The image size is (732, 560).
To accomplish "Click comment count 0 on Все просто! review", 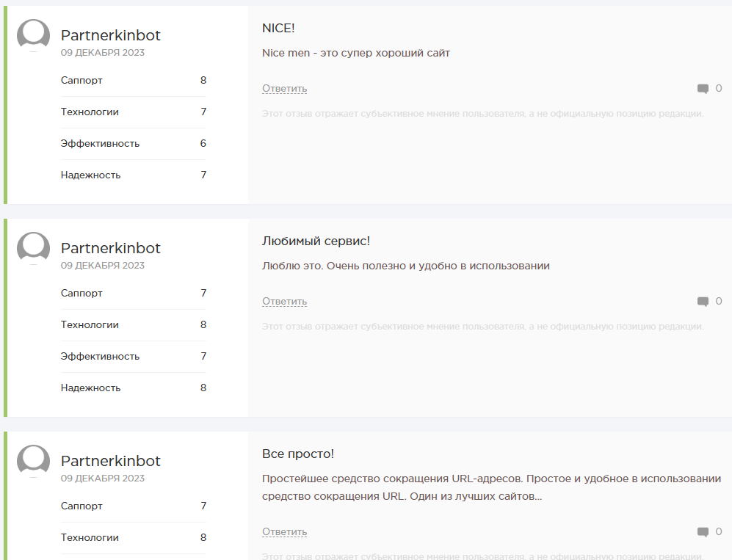I will pyautogui.click(x=719, y=531).
